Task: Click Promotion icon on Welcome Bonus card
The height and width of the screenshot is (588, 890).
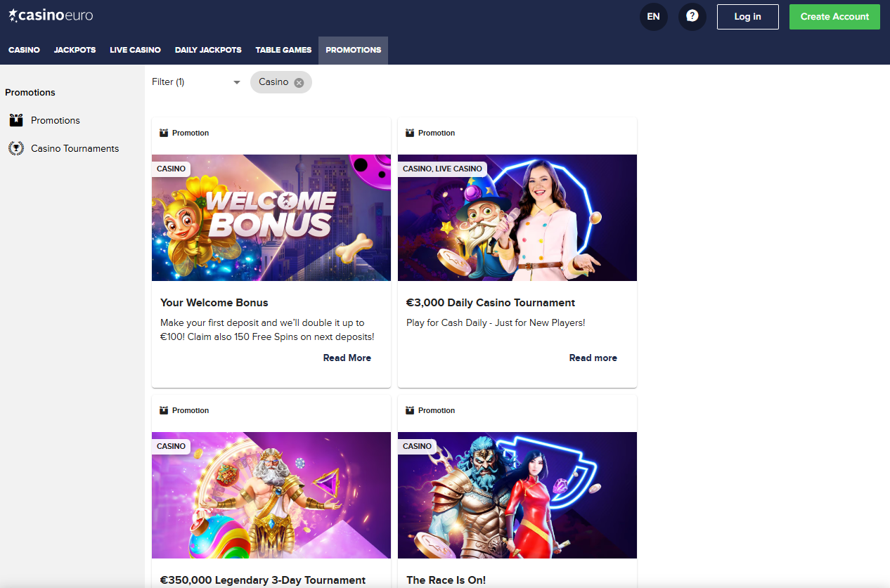Action: 164,133
